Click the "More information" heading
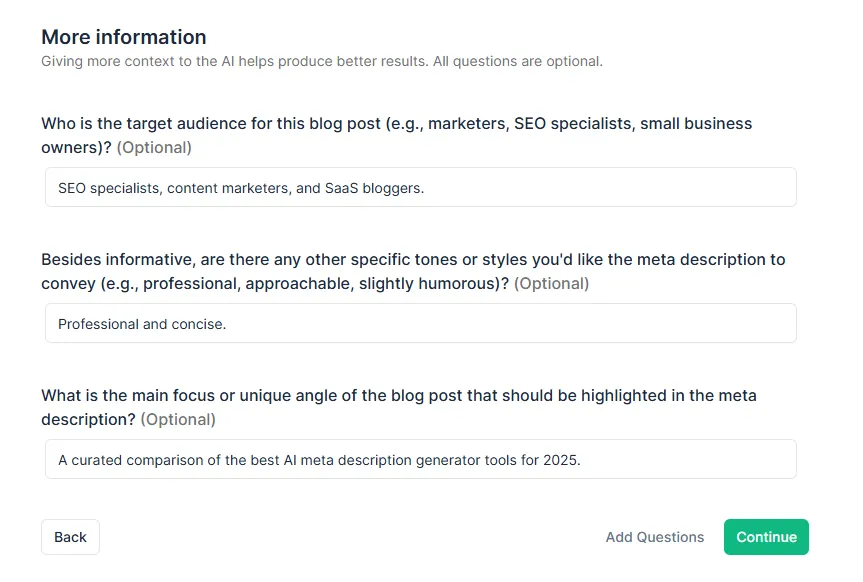 [x=123, y=37]
